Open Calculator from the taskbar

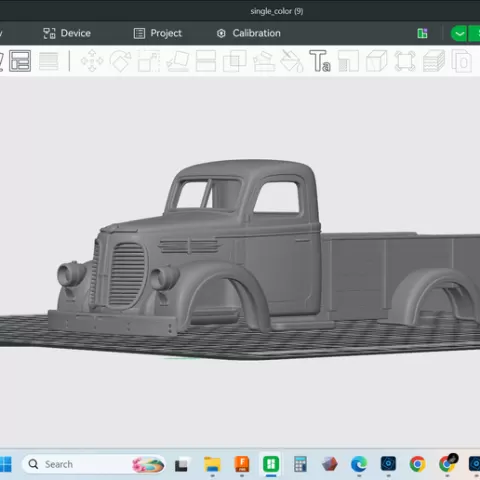tap(300, 464)
